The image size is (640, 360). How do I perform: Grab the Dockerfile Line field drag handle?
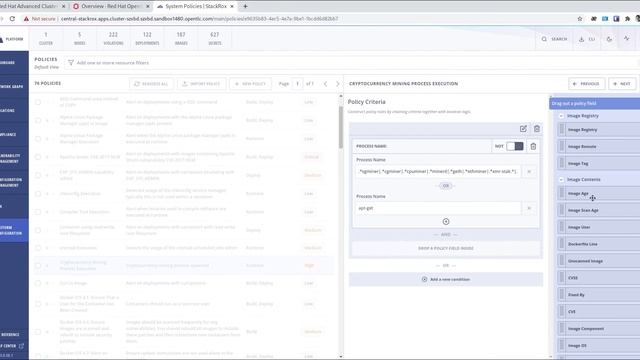tap(562, 244)
